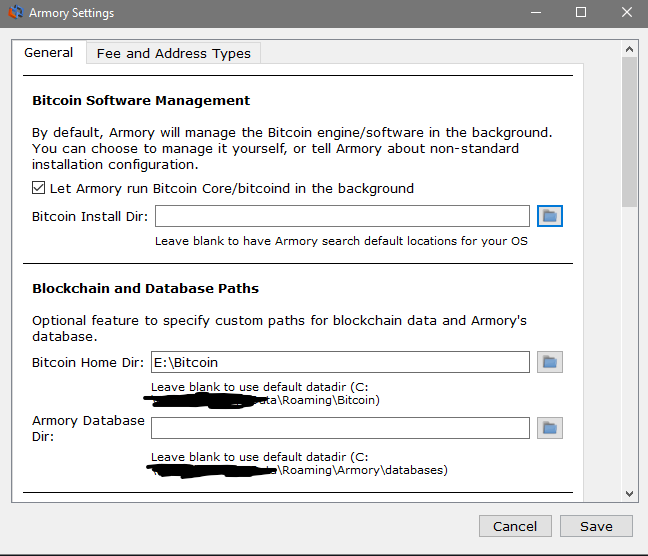Close the Armory Settings window

[627, 12]
